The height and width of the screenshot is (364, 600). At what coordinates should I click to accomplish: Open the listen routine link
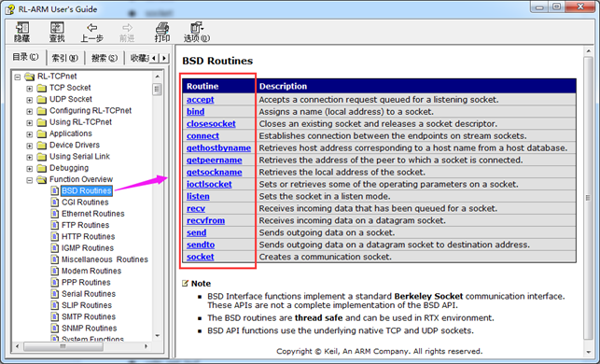tap(198, 196)
